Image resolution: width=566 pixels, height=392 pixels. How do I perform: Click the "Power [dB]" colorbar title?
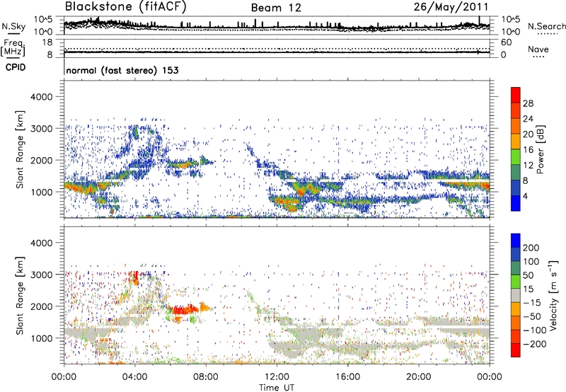point(540,149)
